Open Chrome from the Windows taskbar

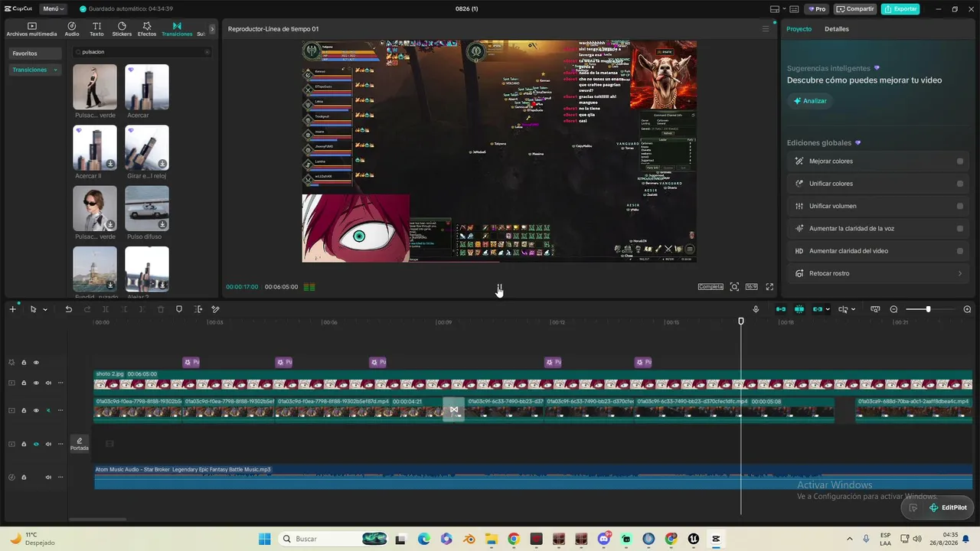[513, 539]
